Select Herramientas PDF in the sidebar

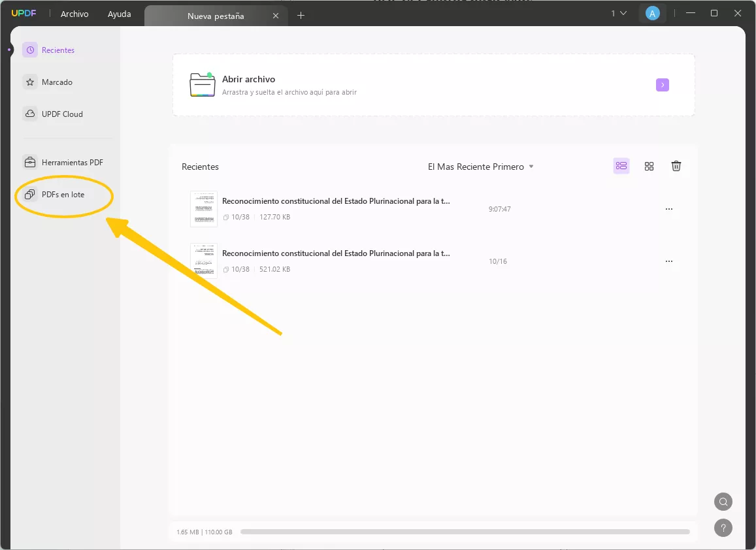73,163
